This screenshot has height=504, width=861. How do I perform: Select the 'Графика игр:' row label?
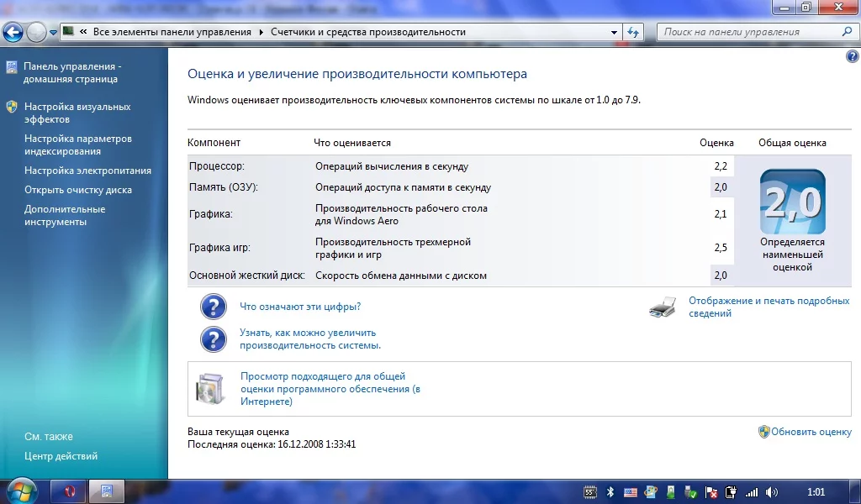[x=219, y=247]
